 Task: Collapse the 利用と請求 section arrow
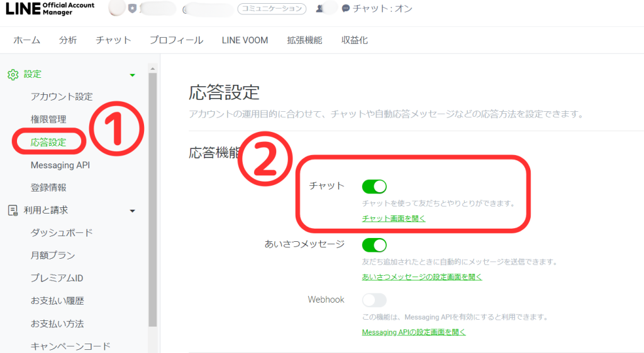(x=132, y=211)
